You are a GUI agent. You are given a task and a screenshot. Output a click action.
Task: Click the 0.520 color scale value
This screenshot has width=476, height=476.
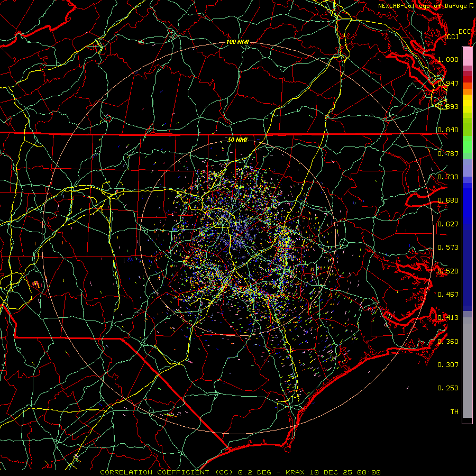tap(448, 271)
